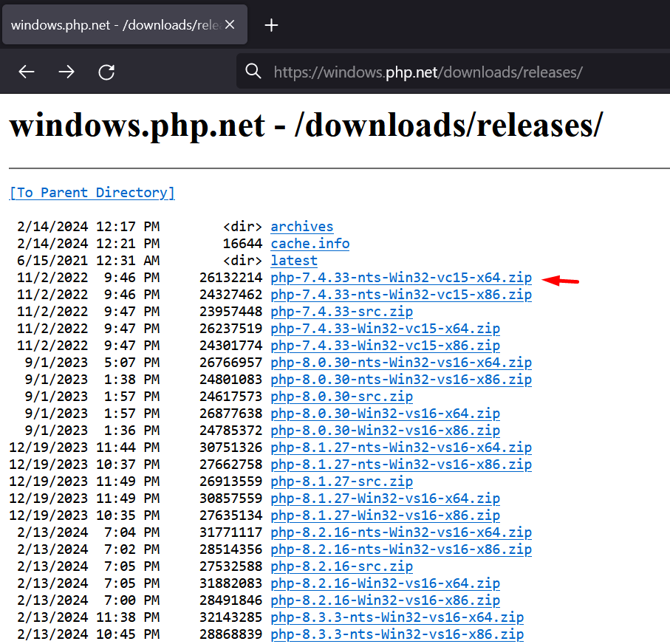The width and height of the screenshot is (670, 644).
Task: Download php-8.2.16-src.zip
Action: (x=341, y=566)
